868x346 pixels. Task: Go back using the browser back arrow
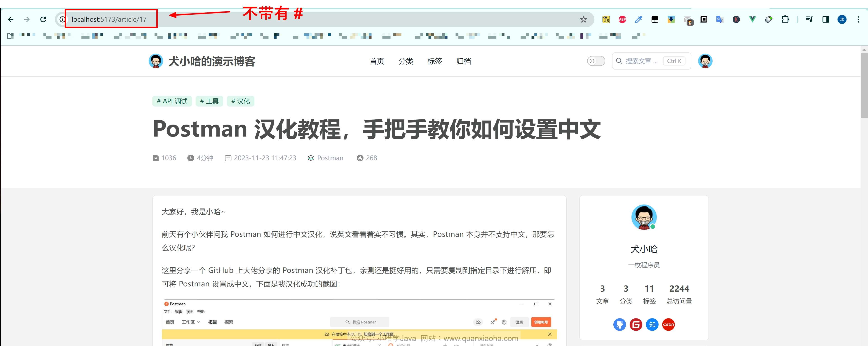[x=11, y=19]
